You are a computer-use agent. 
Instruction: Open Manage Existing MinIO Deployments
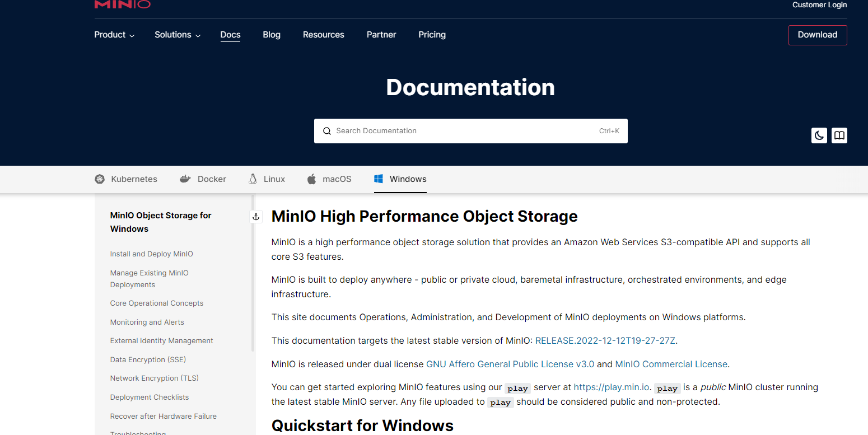[x=150, y=279]
